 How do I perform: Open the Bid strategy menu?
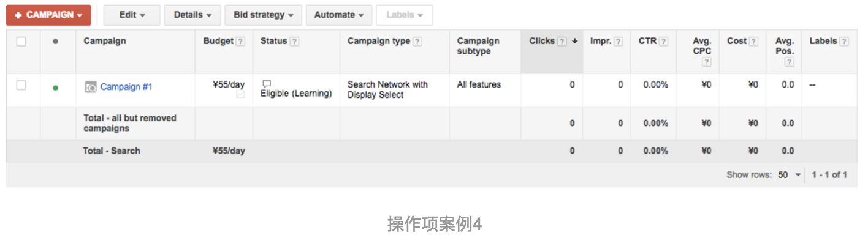(264, 15)
